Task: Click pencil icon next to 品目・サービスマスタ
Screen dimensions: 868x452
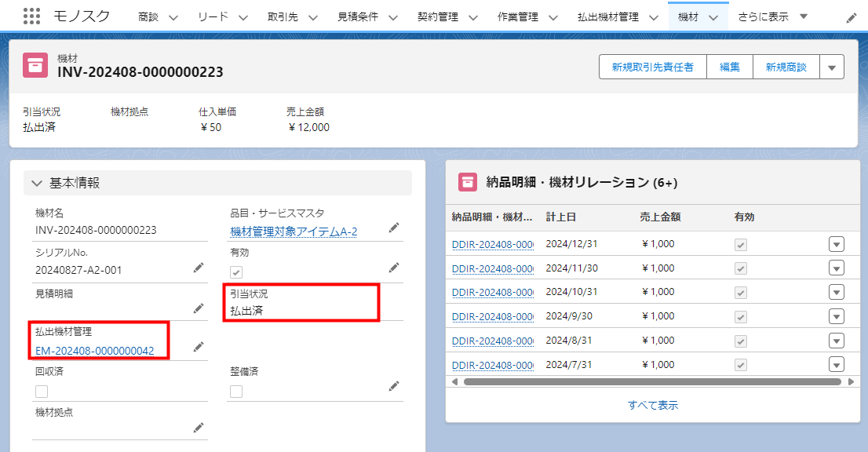Action: click(x=394, y=228)
